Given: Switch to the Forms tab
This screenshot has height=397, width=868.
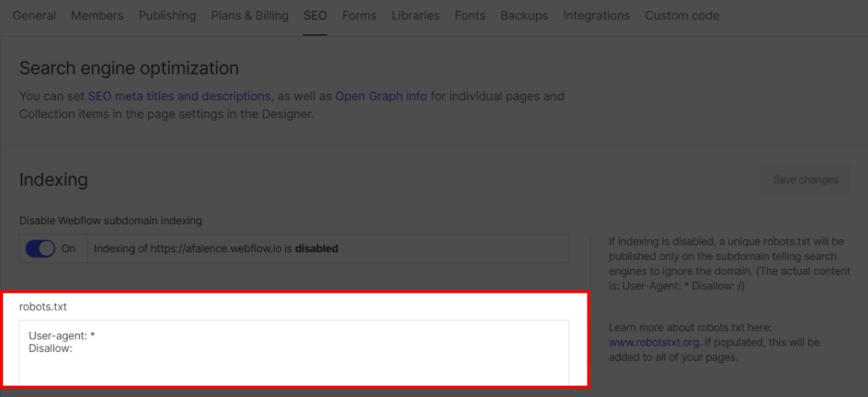Looking at the screenshot, I should pos(359,15).
